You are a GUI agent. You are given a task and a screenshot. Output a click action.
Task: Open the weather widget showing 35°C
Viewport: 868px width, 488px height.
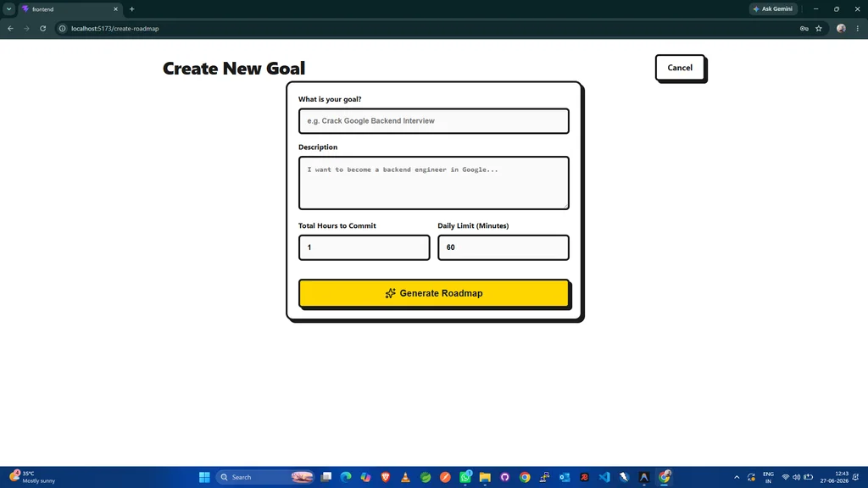coord(33,477)
